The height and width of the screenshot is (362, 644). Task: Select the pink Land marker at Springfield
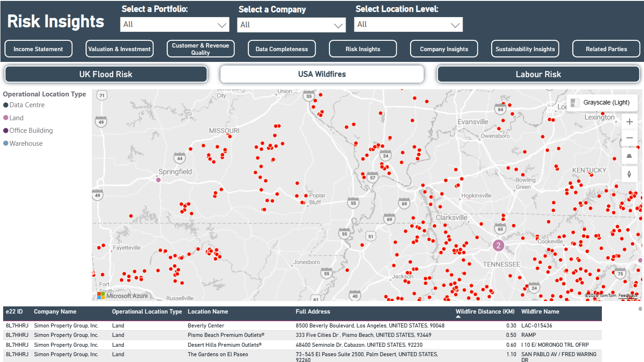[158, 180]
